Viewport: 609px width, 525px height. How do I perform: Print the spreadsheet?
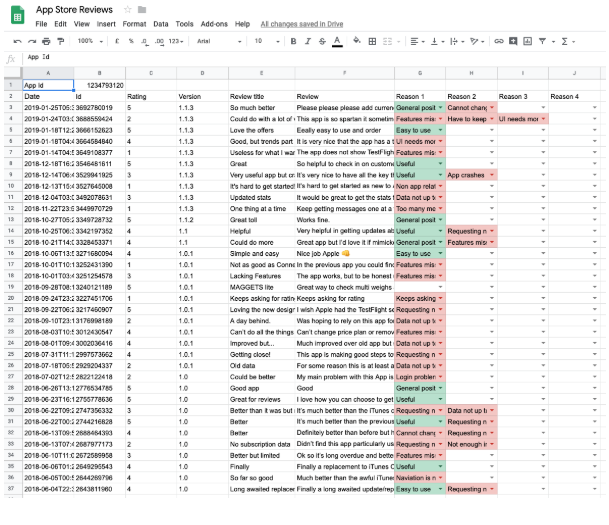pos(46,41)
